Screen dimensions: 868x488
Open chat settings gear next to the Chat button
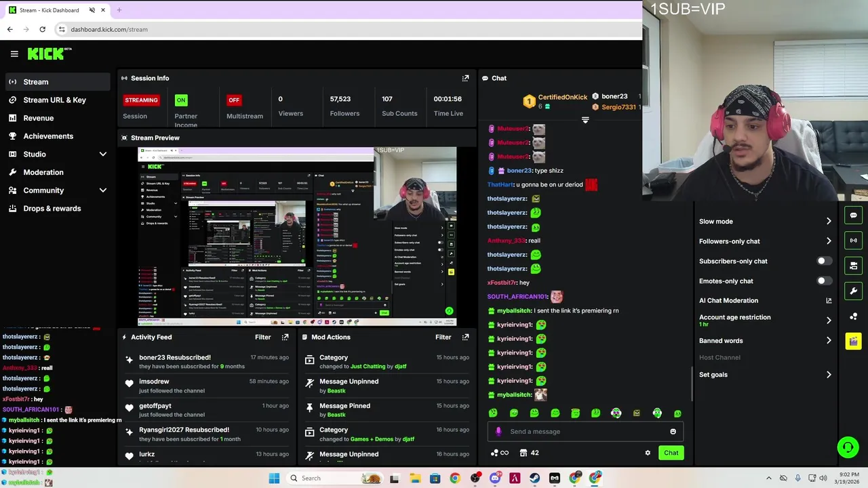point(648,453)
